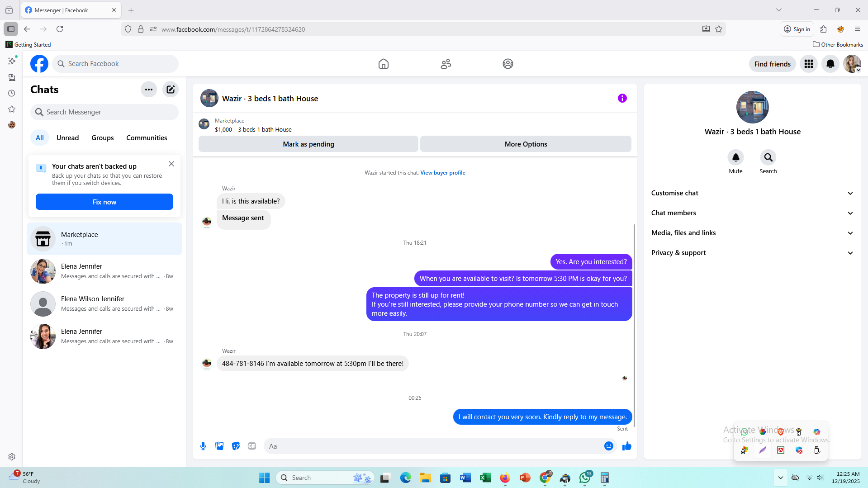Choose a GIF icon

[x=252, y=446]
